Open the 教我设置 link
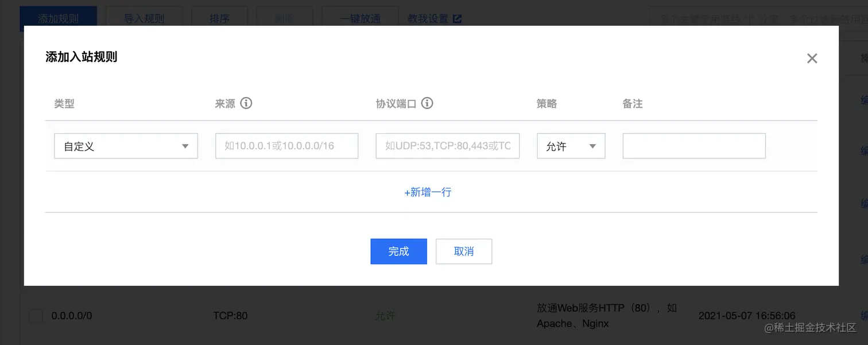This screenshot has width=868, height=345. [x=428, y=18]
